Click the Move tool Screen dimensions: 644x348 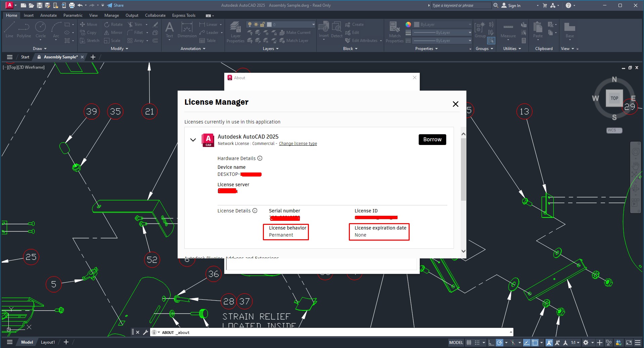pos(89,24)
